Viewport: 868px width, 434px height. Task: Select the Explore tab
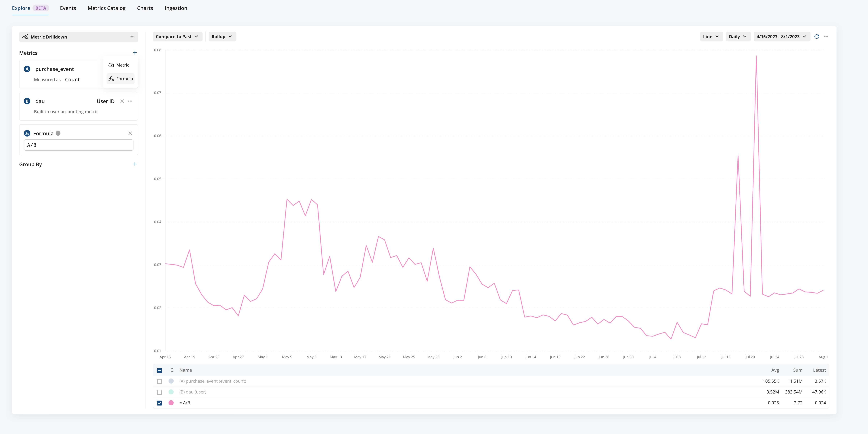20,8
